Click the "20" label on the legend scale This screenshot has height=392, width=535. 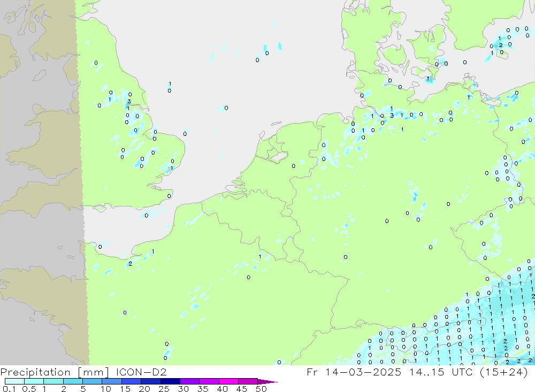click(x=144, y=389)
